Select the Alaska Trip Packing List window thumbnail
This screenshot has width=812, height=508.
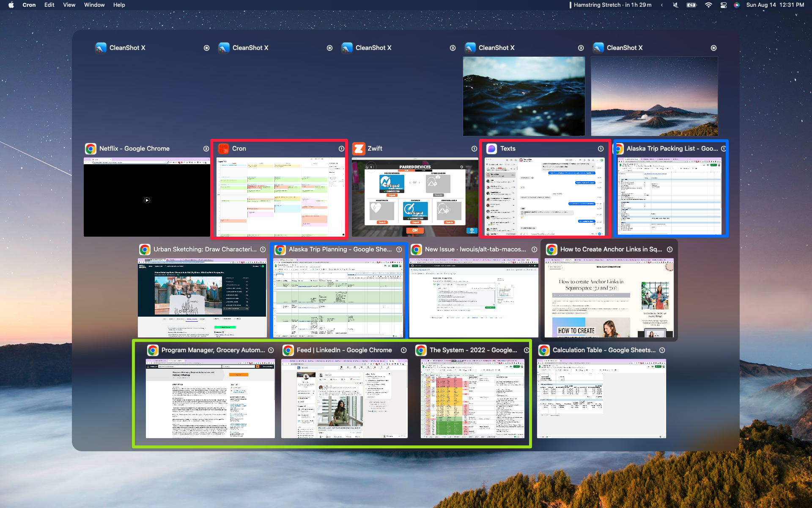pyautogui.click(x=669, y=196)
